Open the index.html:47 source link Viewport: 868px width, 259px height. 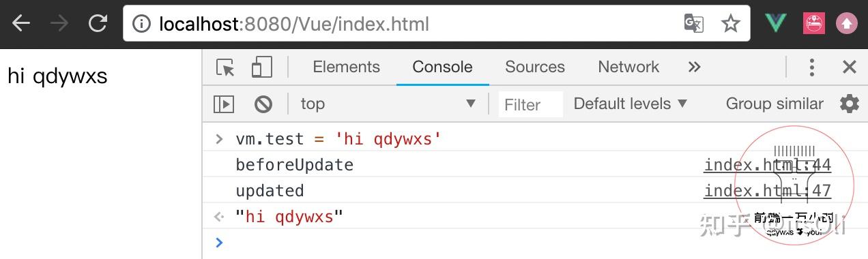click(768, 191)
